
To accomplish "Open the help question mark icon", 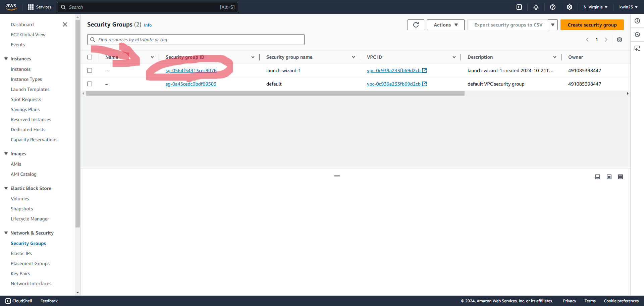I will click(553, 7).
